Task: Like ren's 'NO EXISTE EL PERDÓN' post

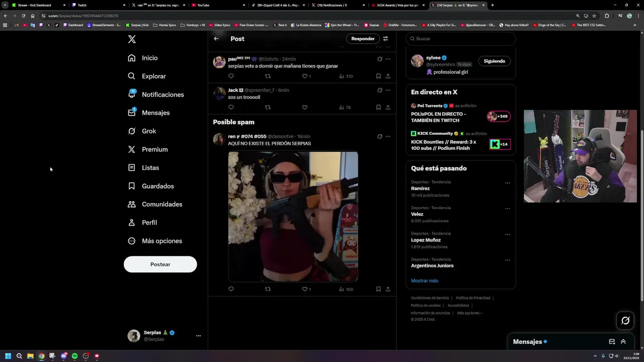Action: pyautogui.click(x=306, y=289)
